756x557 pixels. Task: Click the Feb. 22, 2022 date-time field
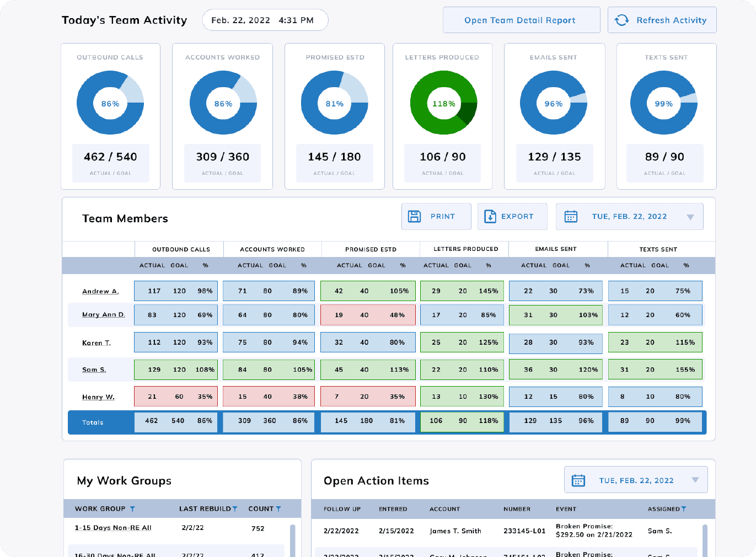(x=265, y=19)
